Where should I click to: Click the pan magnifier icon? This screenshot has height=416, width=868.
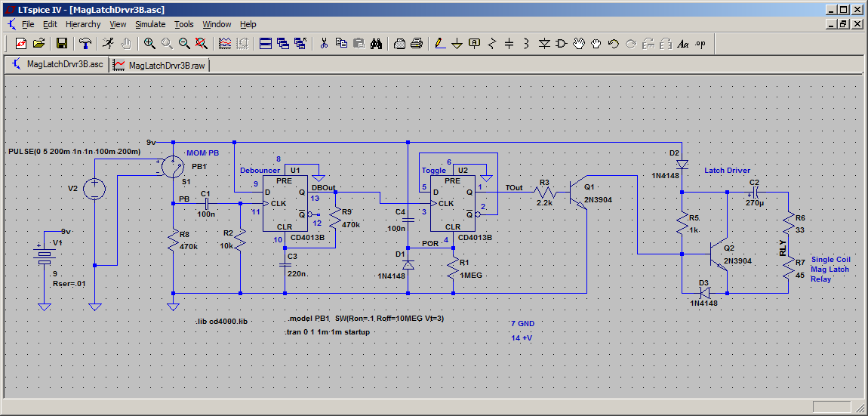coord(167,43)
